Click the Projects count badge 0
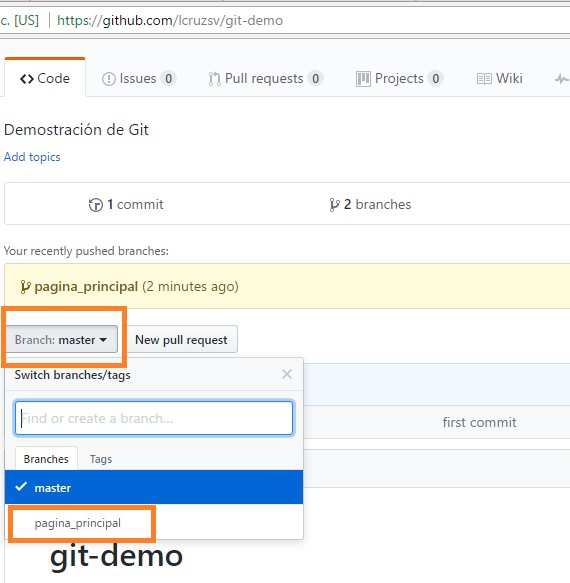Image resolution: width=570 pixels, height=583 pixels. pos(435,78)
